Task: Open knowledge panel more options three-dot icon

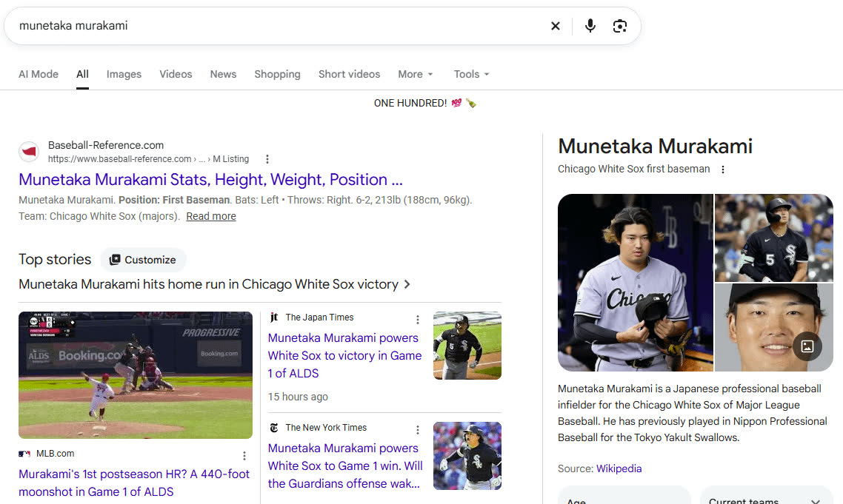Action: point(722,169)
